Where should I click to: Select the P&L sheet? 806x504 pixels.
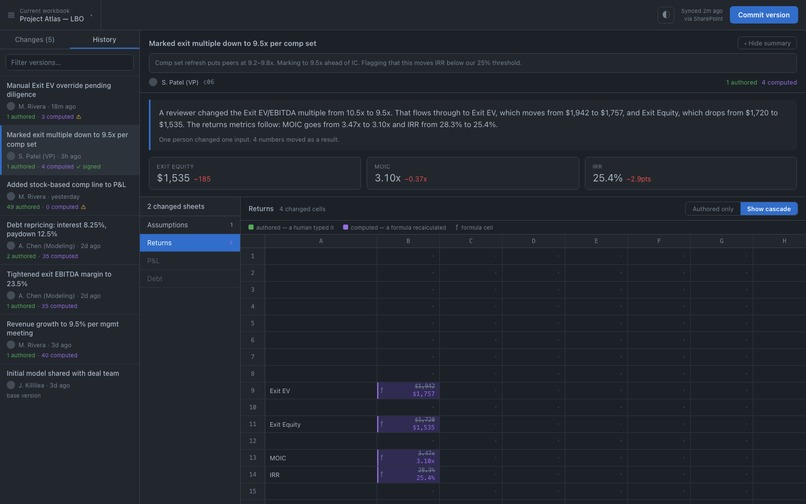[x=190, y=261]
